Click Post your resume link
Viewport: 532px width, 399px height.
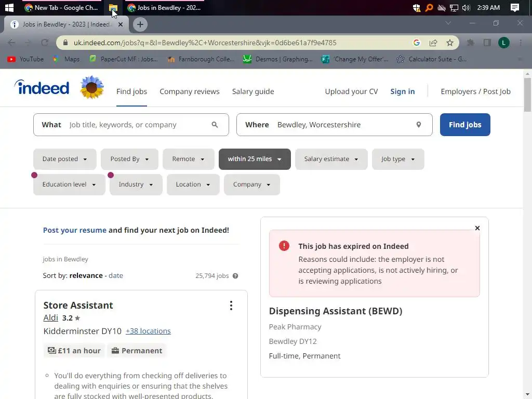[x=75, y=230]
